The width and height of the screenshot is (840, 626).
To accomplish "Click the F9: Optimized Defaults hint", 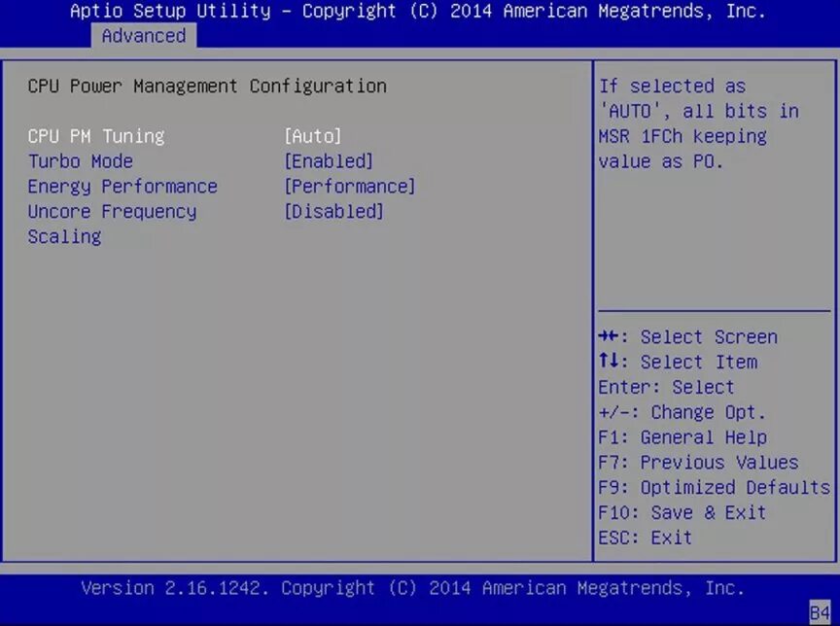I will [x=715, y=487].
